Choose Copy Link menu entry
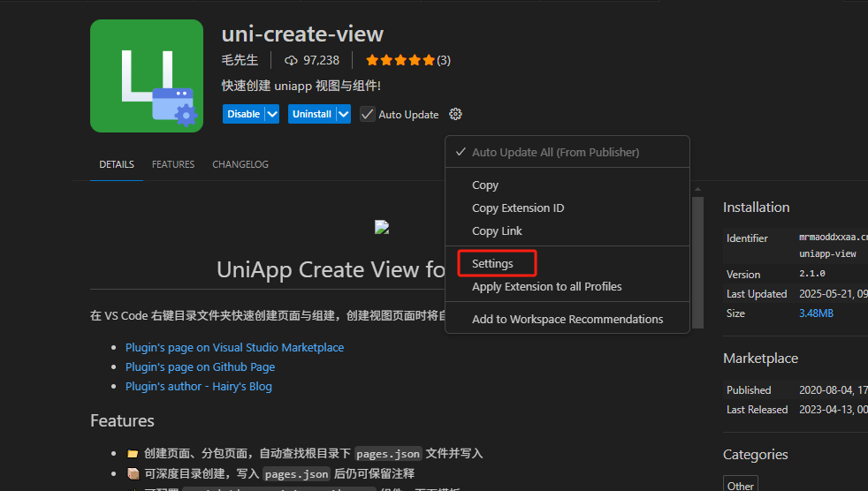Viewport: 868px width, 491px height. coord(567,230)
